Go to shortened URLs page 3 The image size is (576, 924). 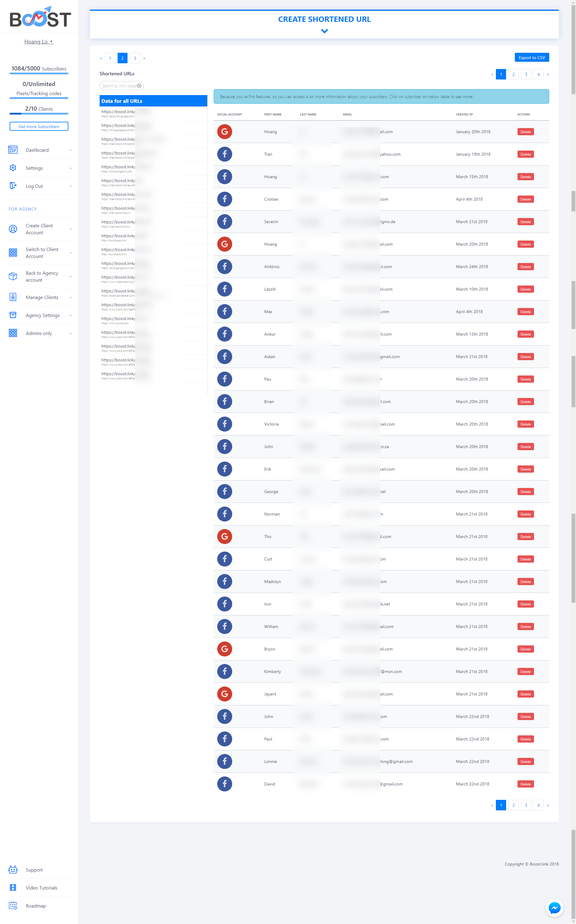(x=135, y=58)
